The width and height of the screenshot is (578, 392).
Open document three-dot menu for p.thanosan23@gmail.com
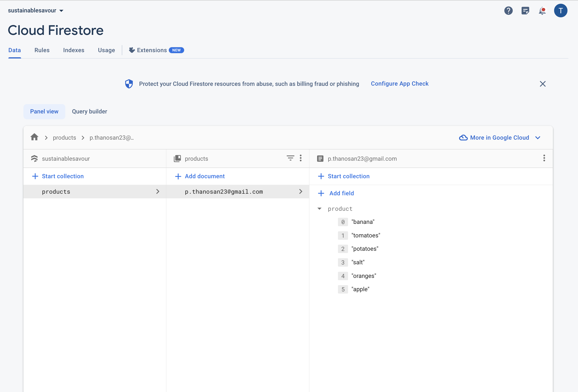(544, 158)
